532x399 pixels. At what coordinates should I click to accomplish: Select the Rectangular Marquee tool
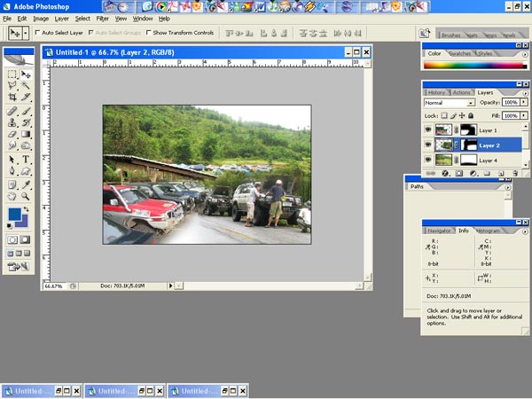point(12,74)
